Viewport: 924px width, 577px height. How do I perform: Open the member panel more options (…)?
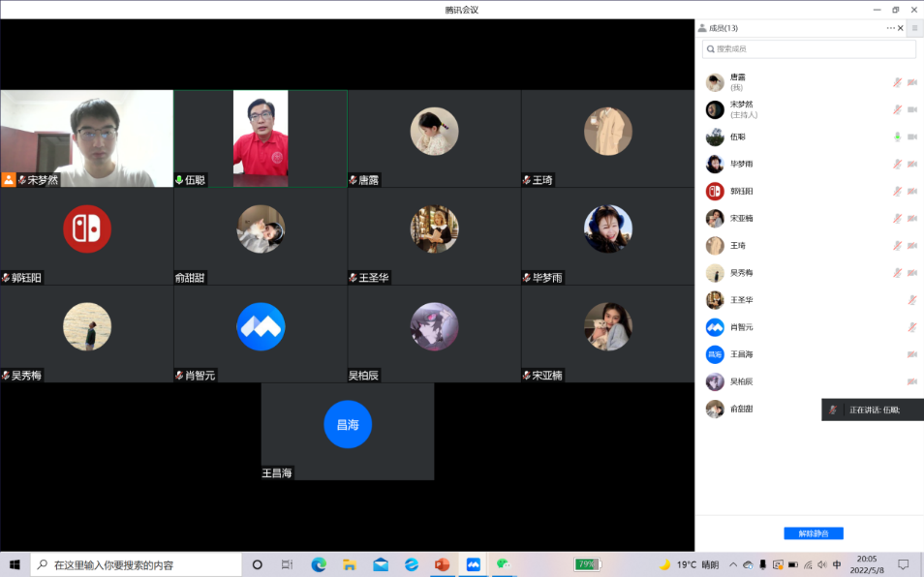click(x=890, y=28)
